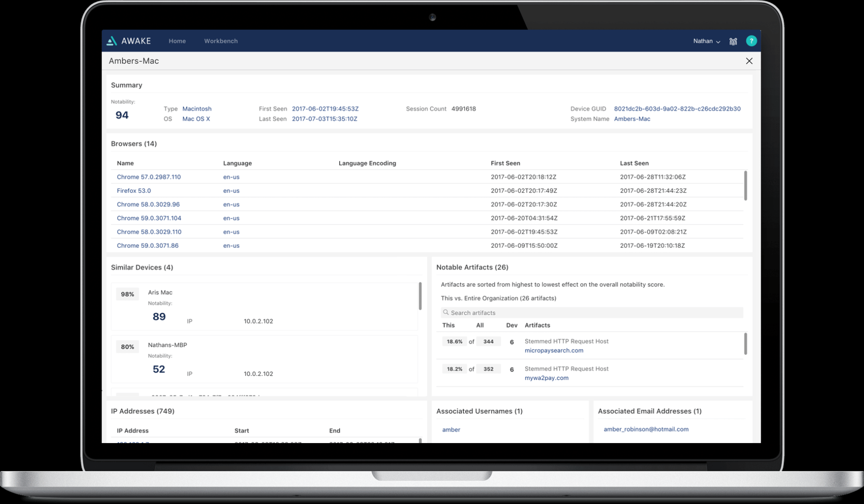Viewport: 864px width, 504px height.
Task: Open the Workbench tab
Action: [x=221, y=41]
